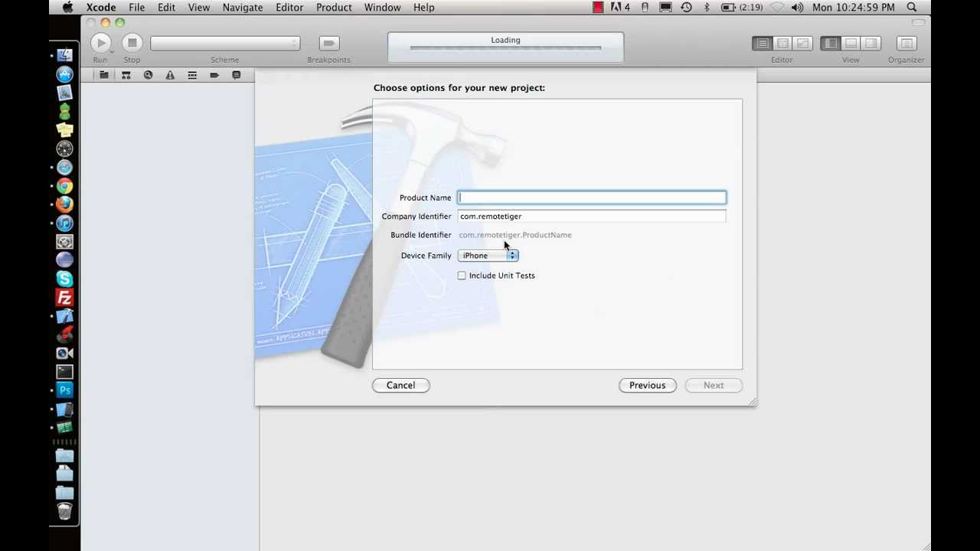
Task: Open the Product menu
Action: pos(334,8)
